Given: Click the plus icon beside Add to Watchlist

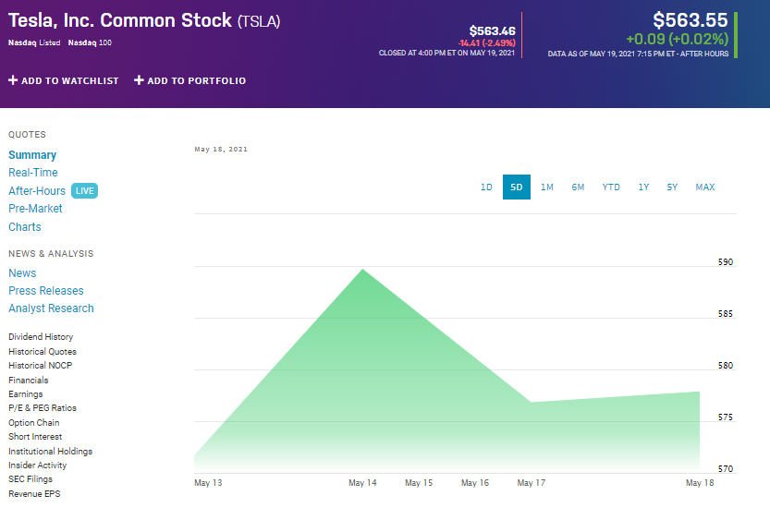Looking at the screenshot, I should tap(13, 80).
